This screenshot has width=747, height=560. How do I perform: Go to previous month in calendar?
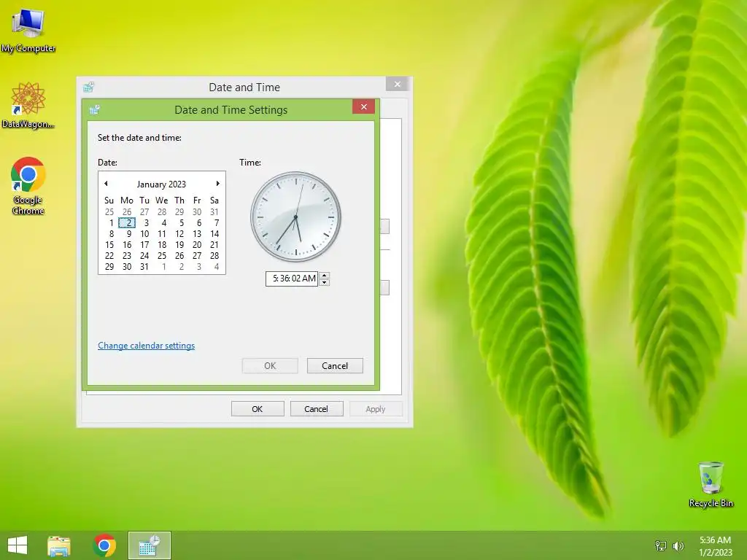point(106,183)
